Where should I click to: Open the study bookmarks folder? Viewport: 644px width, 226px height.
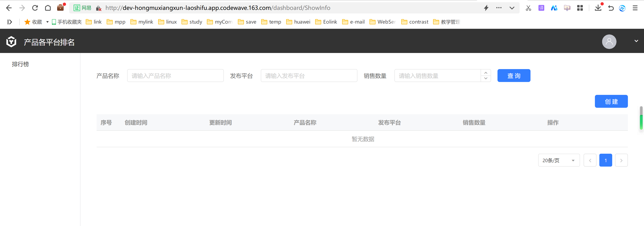[x=192, y=22]
